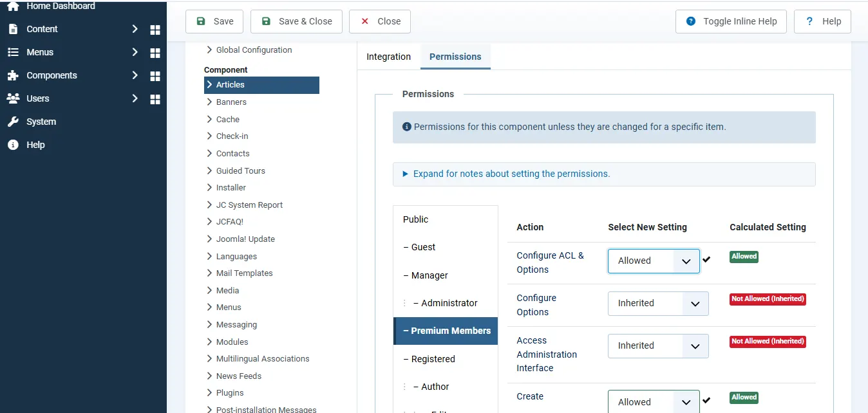This screenshot has width=868, height=413.
Task: Open the Joomla! Update settings
Action: [x=245, y=239]
